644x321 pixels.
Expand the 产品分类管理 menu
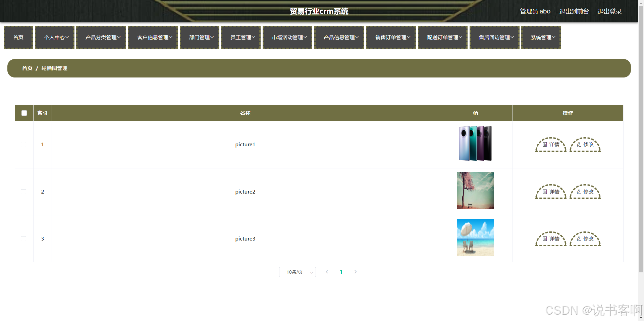101,38
